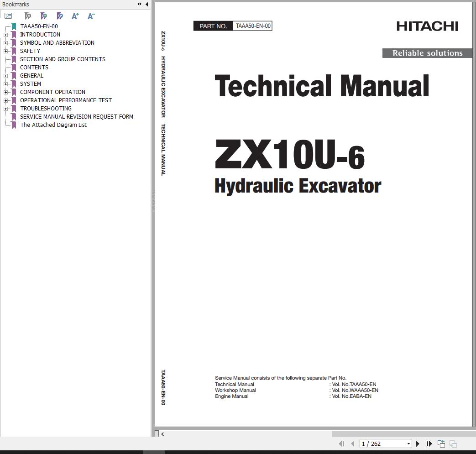
Task: Click the previous view icon in the status bar
Action: pos(441,444)
